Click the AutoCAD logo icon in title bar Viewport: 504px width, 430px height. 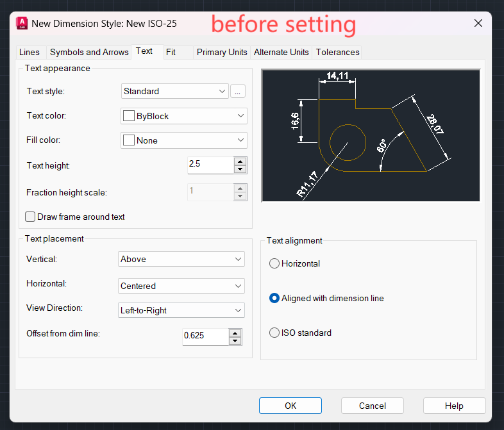[21, 24]
